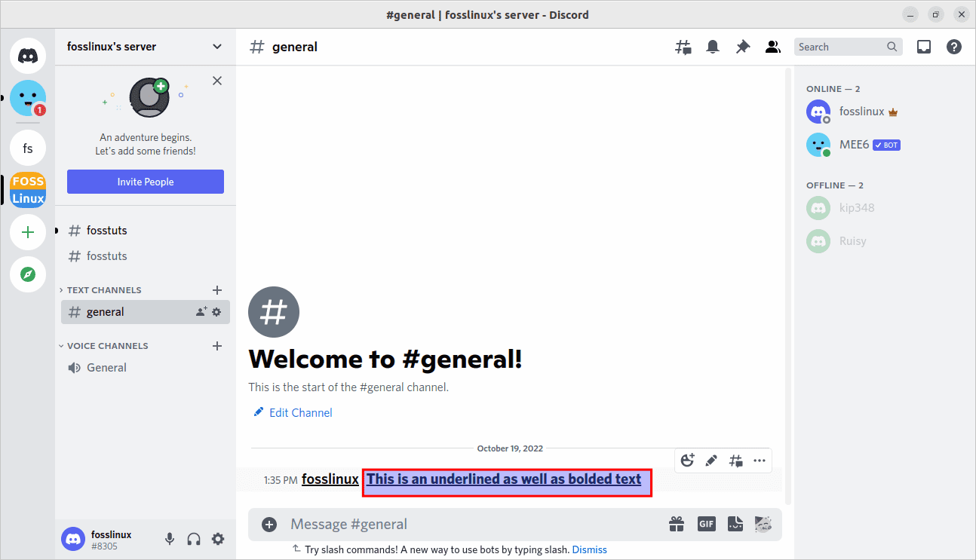Open the emoji picker
Screen dimensions: 976x560
coord(763,524)
